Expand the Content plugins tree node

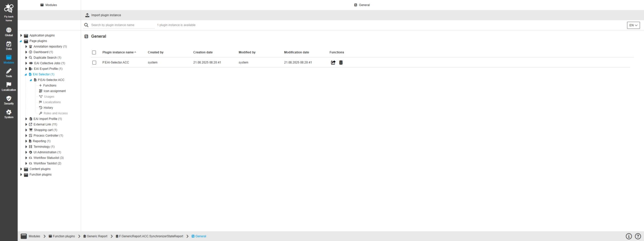(21, 169)
